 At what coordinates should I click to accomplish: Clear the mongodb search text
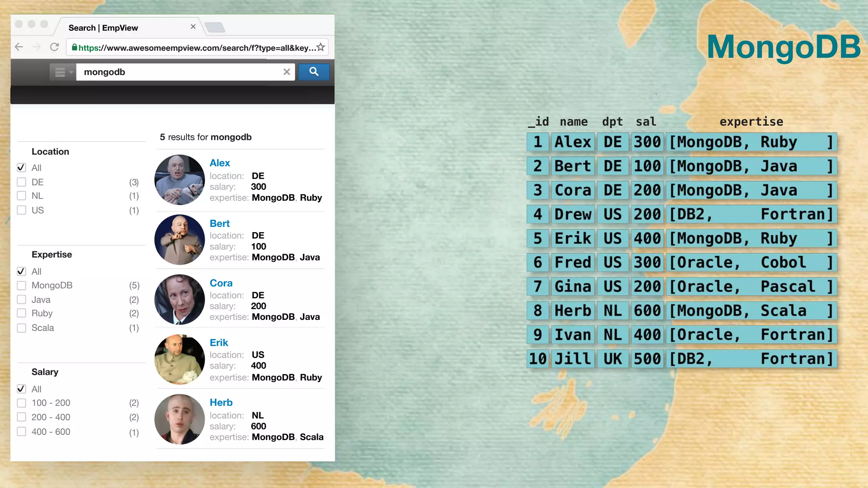tap(287, 72)
